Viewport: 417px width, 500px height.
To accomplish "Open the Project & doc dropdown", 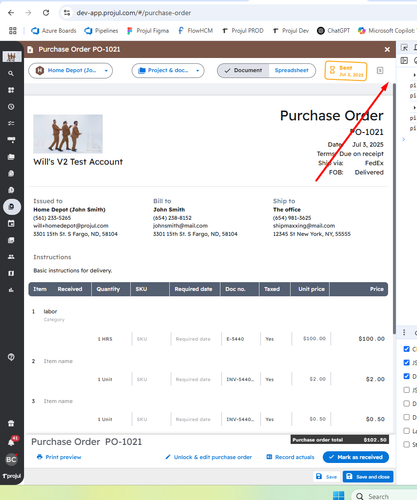I will pos(168,71).
